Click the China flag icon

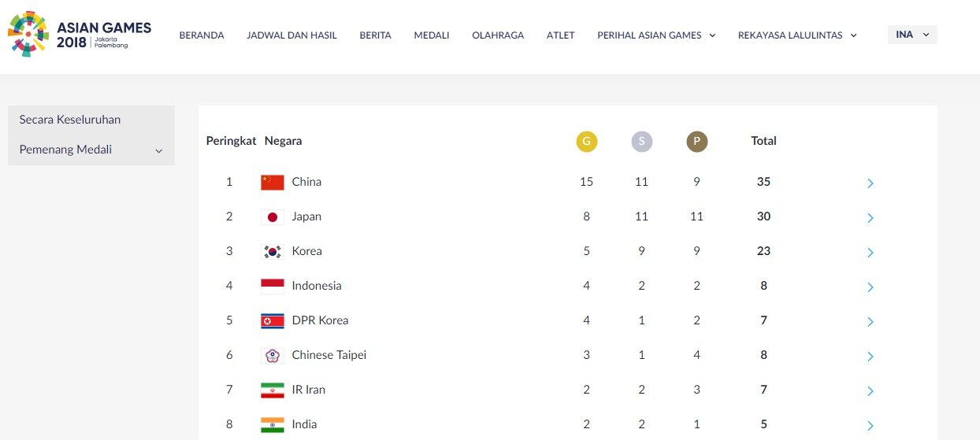[272, 183]
